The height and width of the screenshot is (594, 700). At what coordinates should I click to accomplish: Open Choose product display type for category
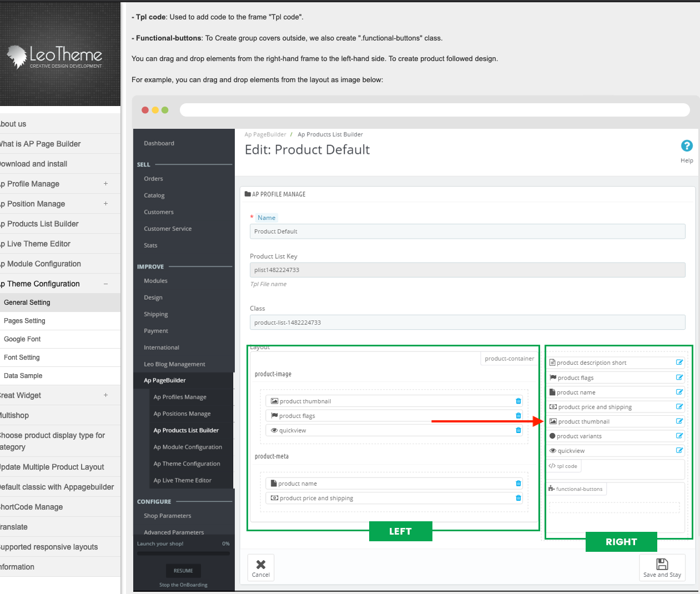point(60,441)
